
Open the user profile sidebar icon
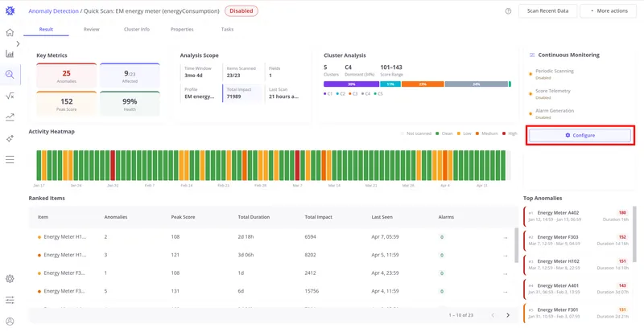click(10, 321)
